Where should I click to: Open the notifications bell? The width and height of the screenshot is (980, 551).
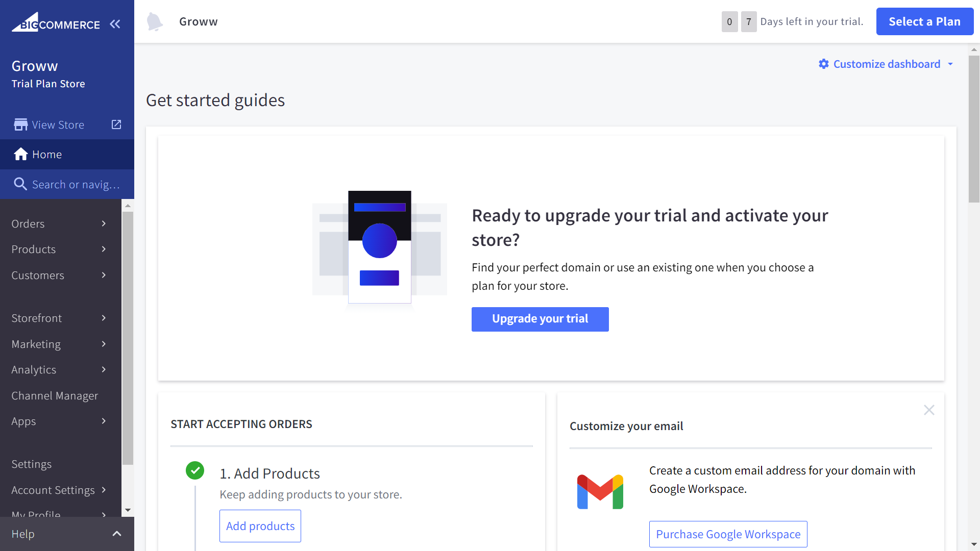click(x=154, y=22)
